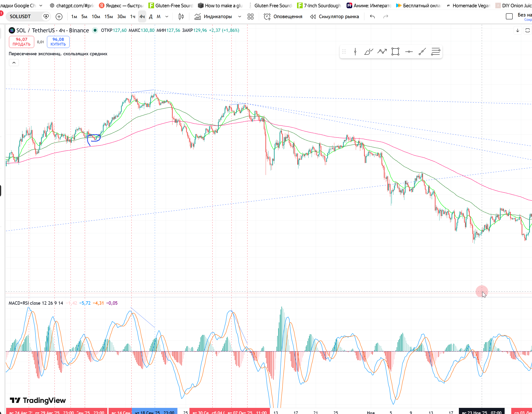532x414 pixels.
Task: Click the horizontal ray tool icon
Action: (409, 52)
